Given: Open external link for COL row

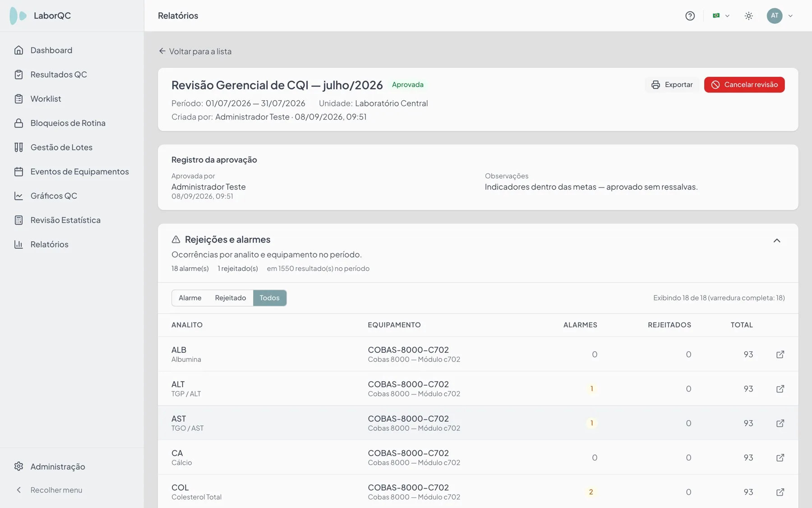Looking at the screenshot, I should pyautogui.click(x=780, y=492).
